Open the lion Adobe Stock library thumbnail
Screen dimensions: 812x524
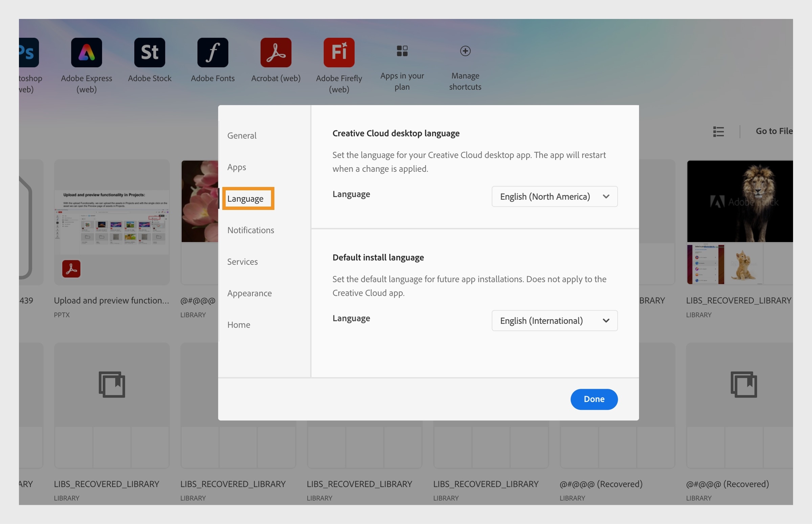[x=740, y=201]
